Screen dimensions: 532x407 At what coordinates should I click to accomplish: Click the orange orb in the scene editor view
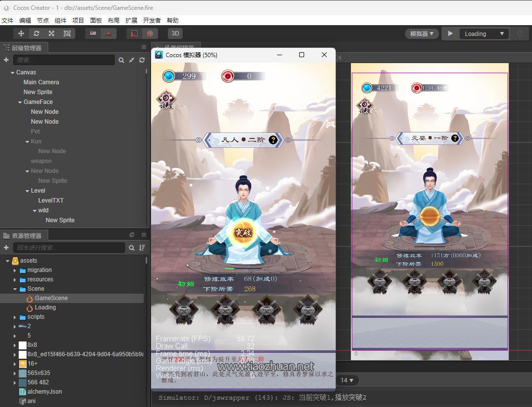pos(430,216)
